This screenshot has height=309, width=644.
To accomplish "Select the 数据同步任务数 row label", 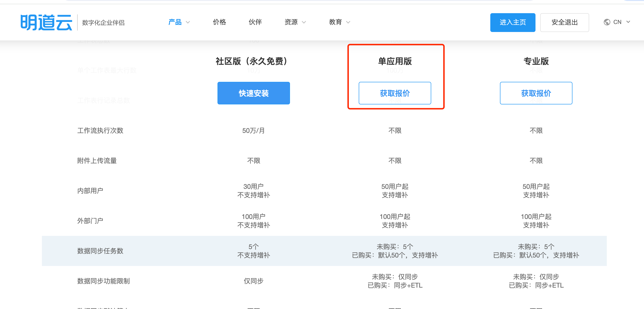I will click(x=100, y=251).
